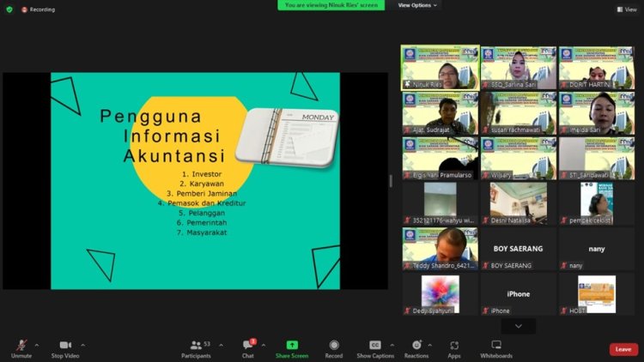Stop the camera video

[65, 349]
